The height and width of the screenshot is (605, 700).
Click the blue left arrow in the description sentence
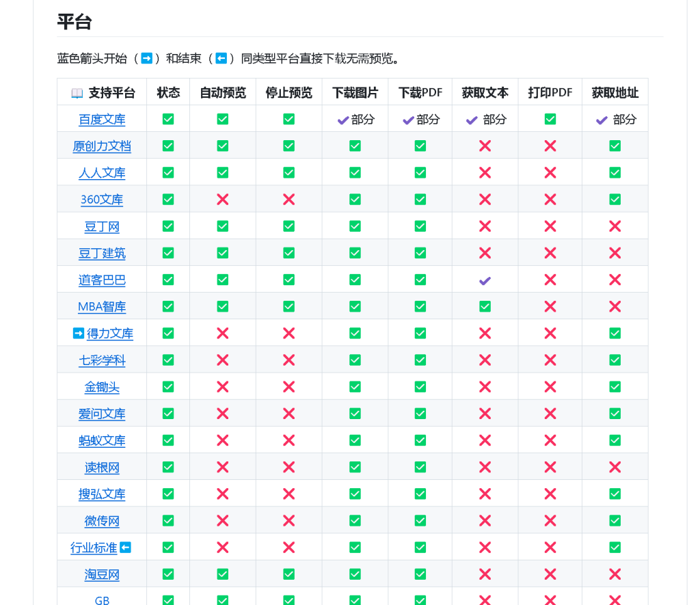click(221, 59)
